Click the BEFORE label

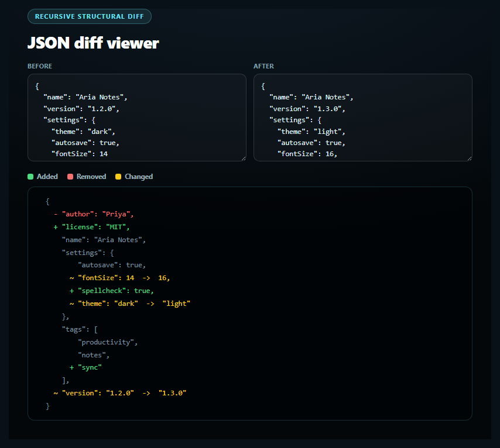[x=40, y=66]
